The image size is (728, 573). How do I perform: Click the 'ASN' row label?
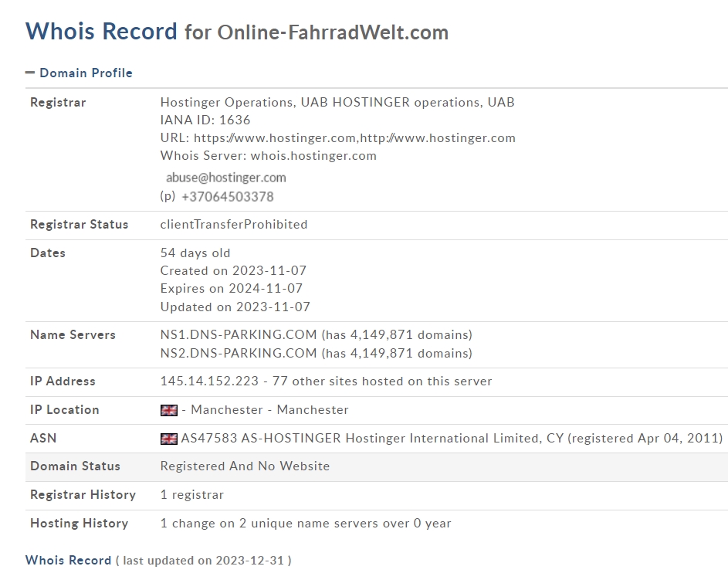tap(43, 439)
